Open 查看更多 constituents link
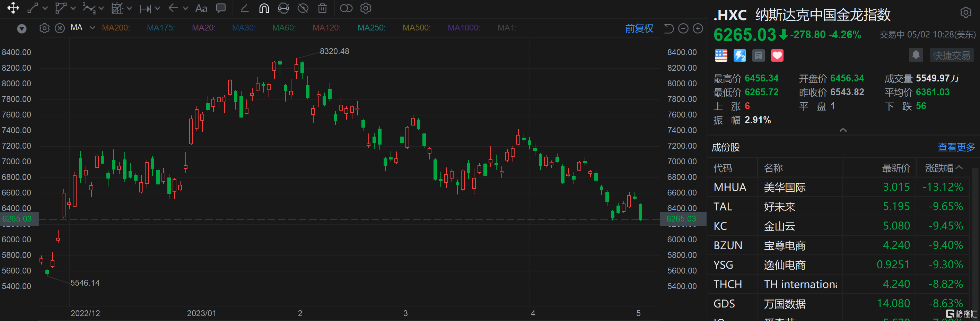Image resolution: width=980 pixels, height=321 pixels. (x=956, y=147)
